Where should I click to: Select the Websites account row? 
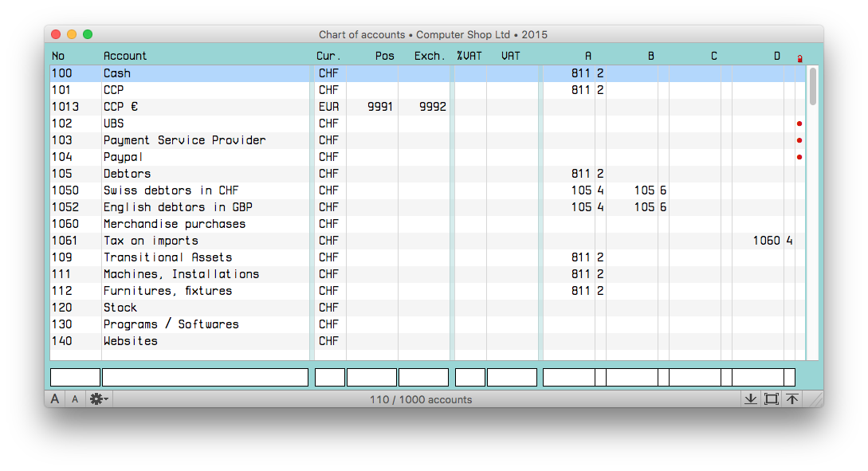click(x=428, y=341)
